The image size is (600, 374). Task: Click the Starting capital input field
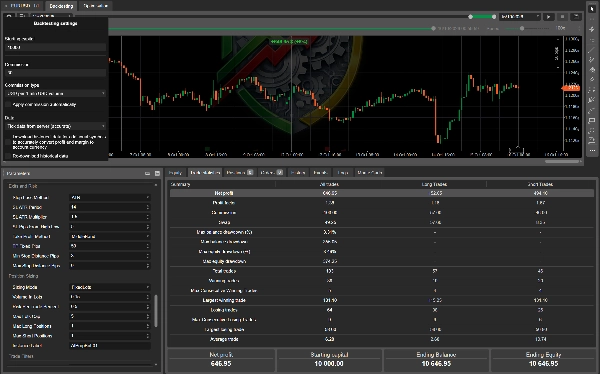tap(55, 47)
